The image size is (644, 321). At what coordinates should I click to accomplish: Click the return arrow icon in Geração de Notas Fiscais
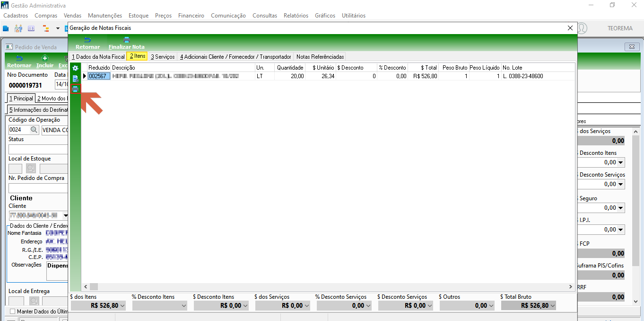(87, 40)
